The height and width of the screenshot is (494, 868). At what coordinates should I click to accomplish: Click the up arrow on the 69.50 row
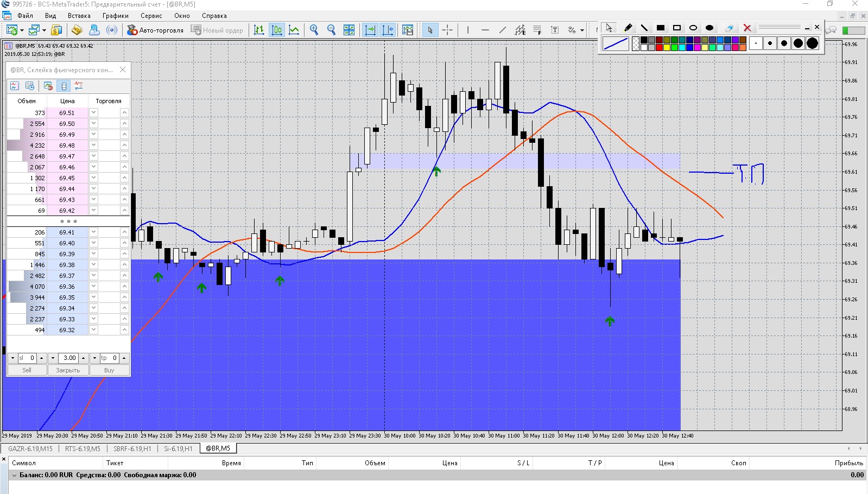point(124,123)
